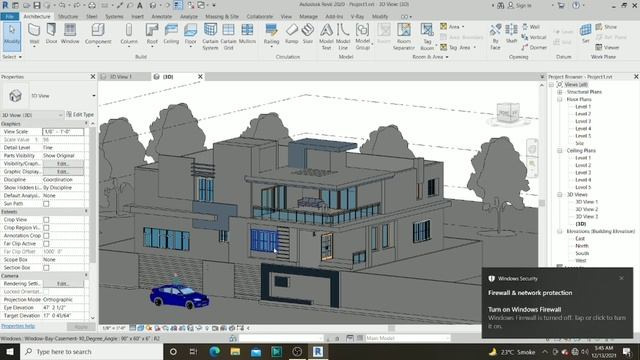Collapse the Floor Plans node
Screen dimensions: 640x360
coord(560,99)
